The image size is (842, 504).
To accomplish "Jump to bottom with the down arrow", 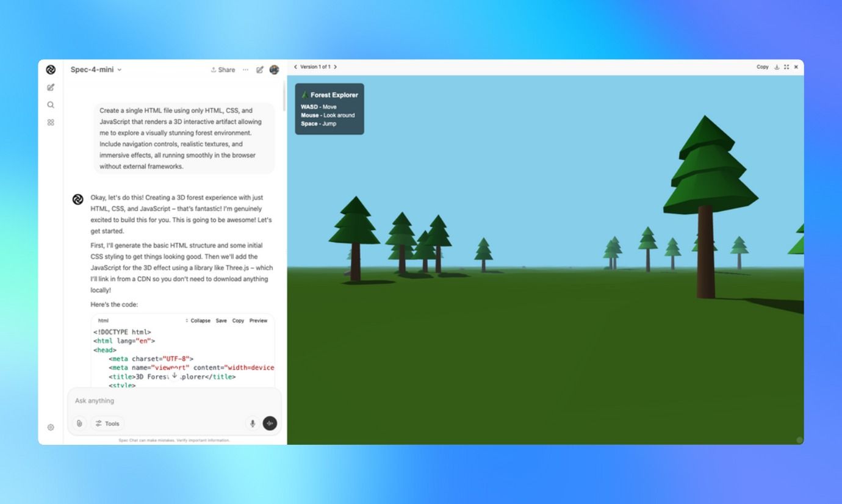I will (x=174, y=375).
